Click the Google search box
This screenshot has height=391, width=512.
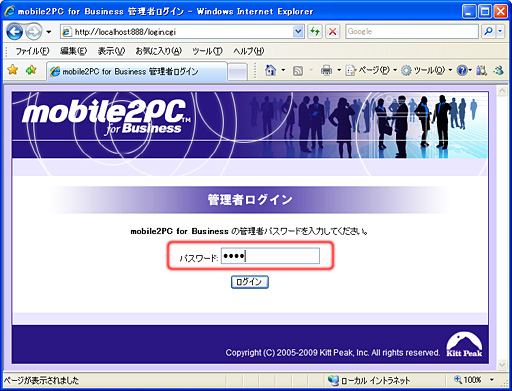(412, 32)
